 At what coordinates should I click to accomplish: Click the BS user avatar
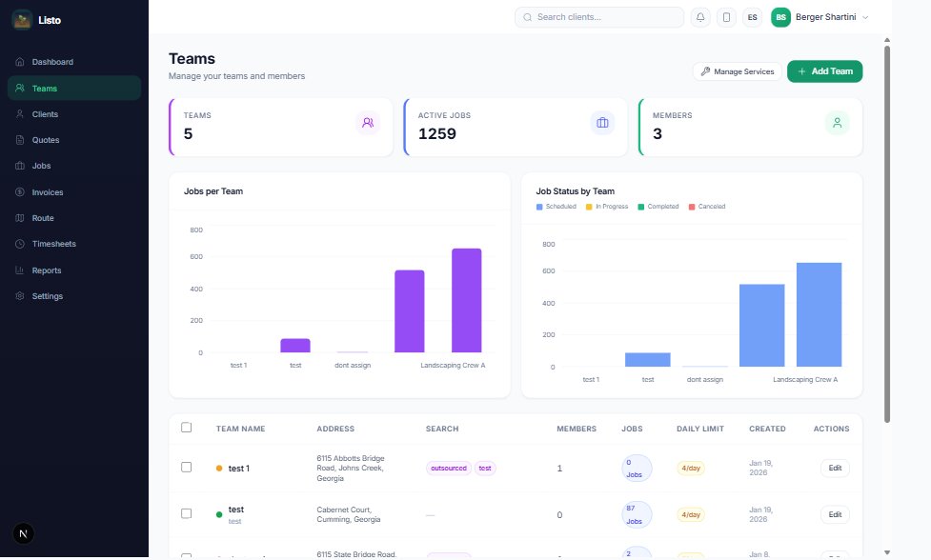pos(780,17)
